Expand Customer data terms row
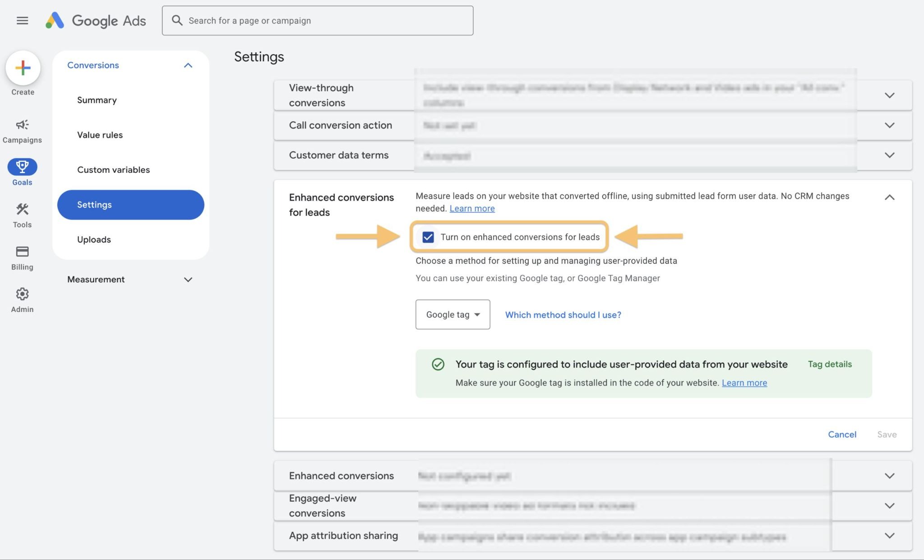924x560 pixels. point(889,155)
